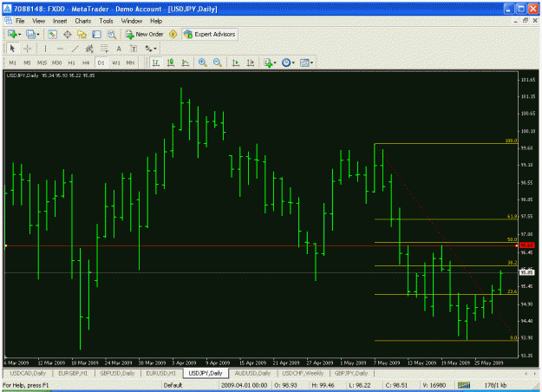Toggle chart auto scroll
Image resolution: width=542 pixels, height=392 pixels.
(236, 62)
